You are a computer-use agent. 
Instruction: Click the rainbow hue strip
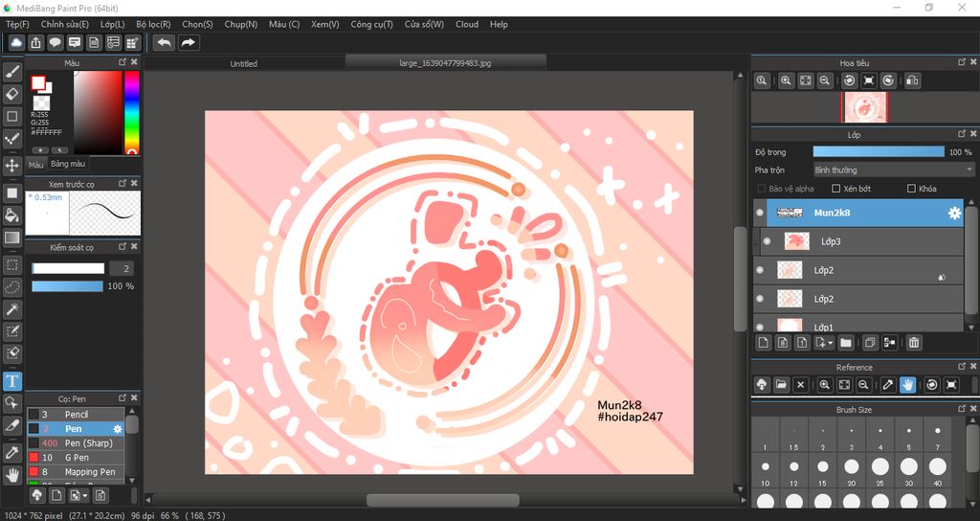(131, 113)
